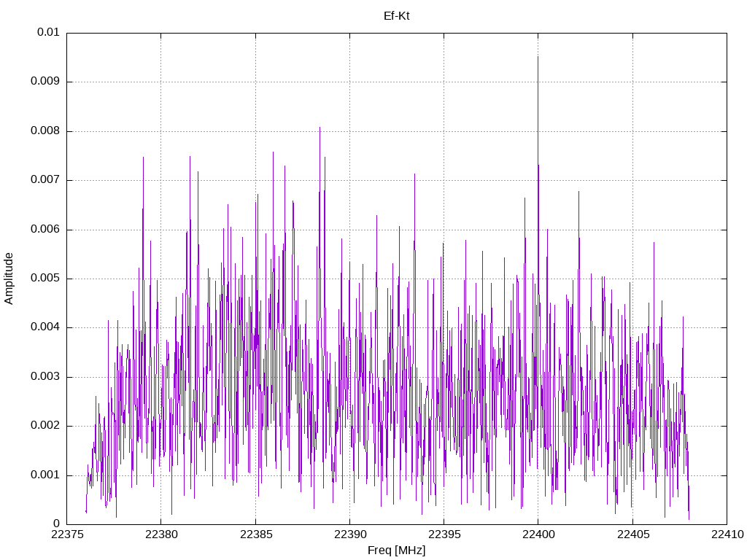Click y-axis tick label 0.004
Viewport: 747px width, 560px height.
click(x=45, y=327)
